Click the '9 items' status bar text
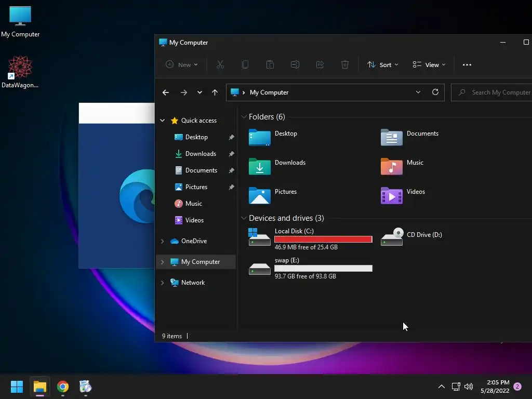The image size is (532, 399). [x=171, y=336]
